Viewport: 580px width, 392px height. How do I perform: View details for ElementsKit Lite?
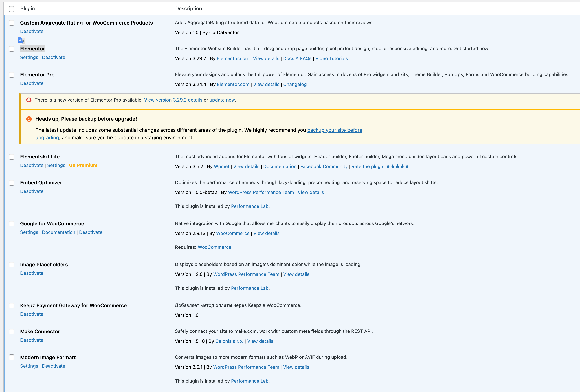246,166
